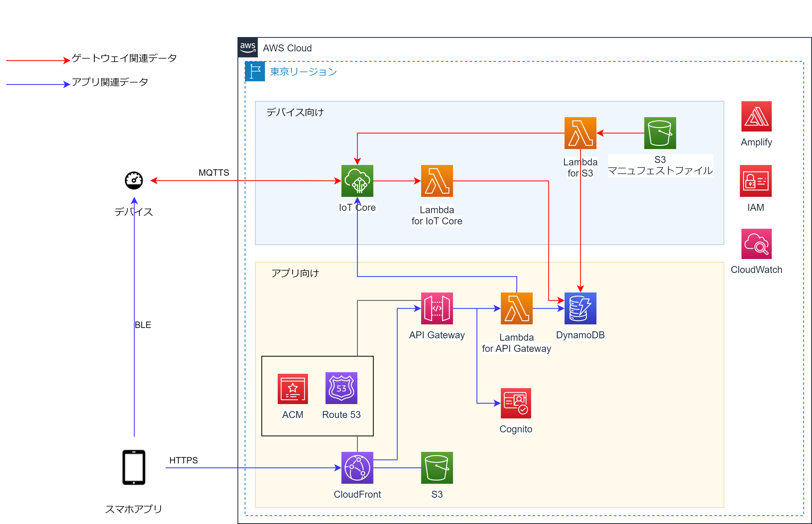This screenshot has height=524, width=812.
Task: Click the smartphone app icon
Action: pyautogui.click(x=134, y=468)
